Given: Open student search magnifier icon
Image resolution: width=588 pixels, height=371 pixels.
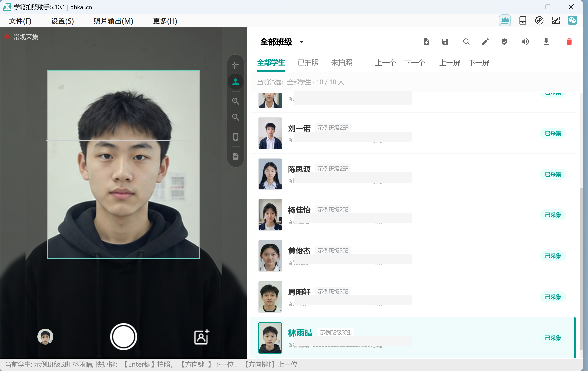Looking at the screenshot, I should pyautogui.click(x=466, y=42).
